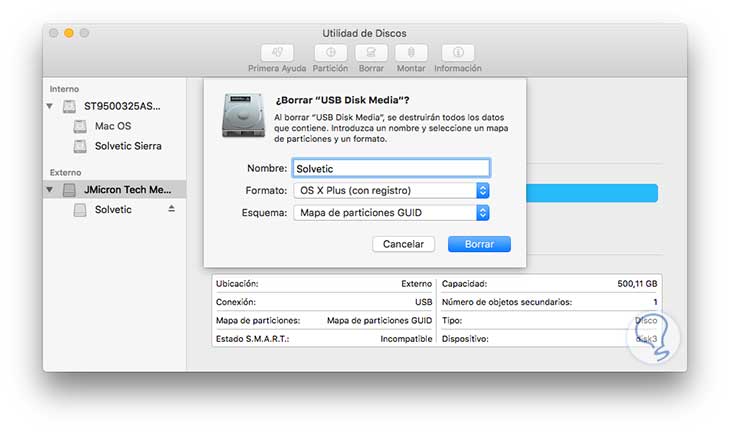Click the Estado S.M.A.R.T. value Incompatible

click(x=406, y=339)
